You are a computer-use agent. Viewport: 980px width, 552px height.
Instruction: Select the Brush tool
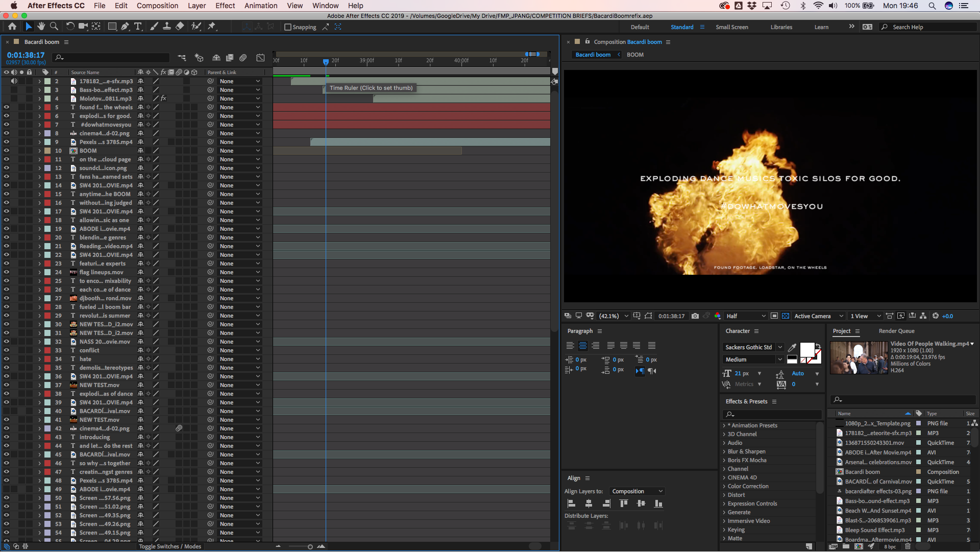tap(154, 27)
